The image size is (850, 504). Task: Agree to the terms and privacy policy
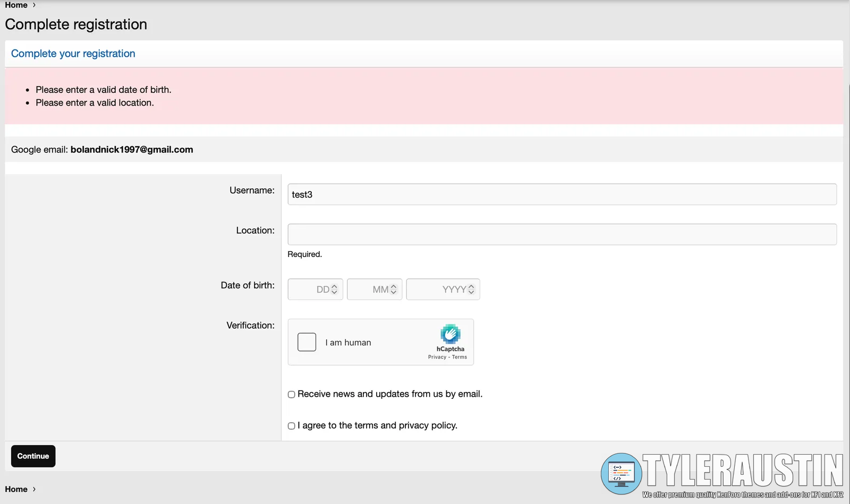(x=291, y=426)
